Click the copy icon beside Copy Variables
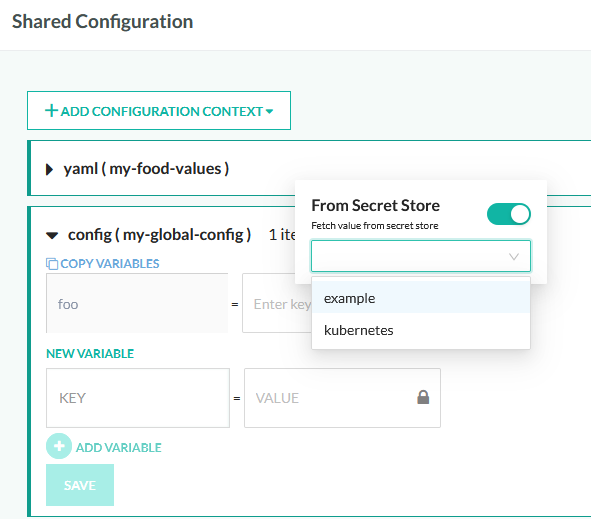 [x=52, y=264]
